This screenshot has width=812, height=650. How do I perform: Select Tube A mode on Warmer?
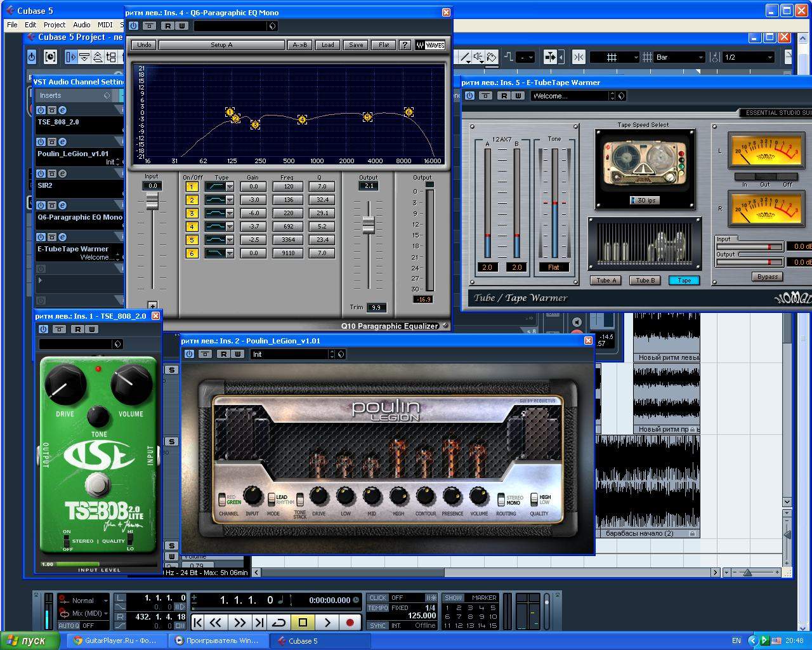[607, 281]
